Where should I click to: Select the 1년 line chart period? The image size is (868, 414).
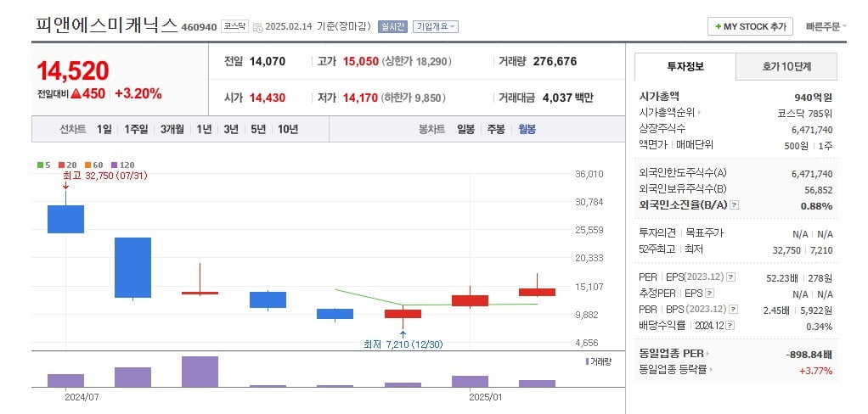204,129
